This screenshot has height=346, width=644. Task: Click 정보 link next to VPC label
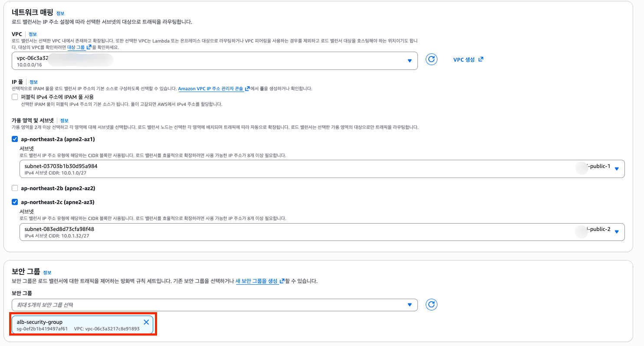(33, 34)
